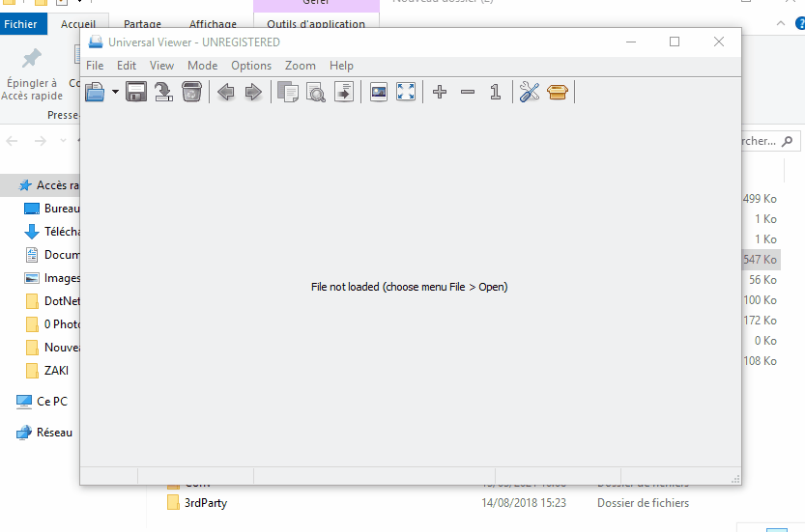Expand the recent files dropdown arrow

[x=115, y=93]
